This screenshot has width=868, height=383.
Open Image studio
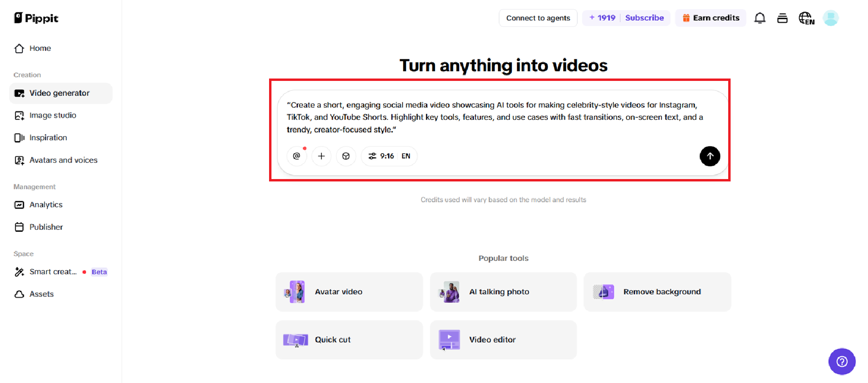pos(61,115)
